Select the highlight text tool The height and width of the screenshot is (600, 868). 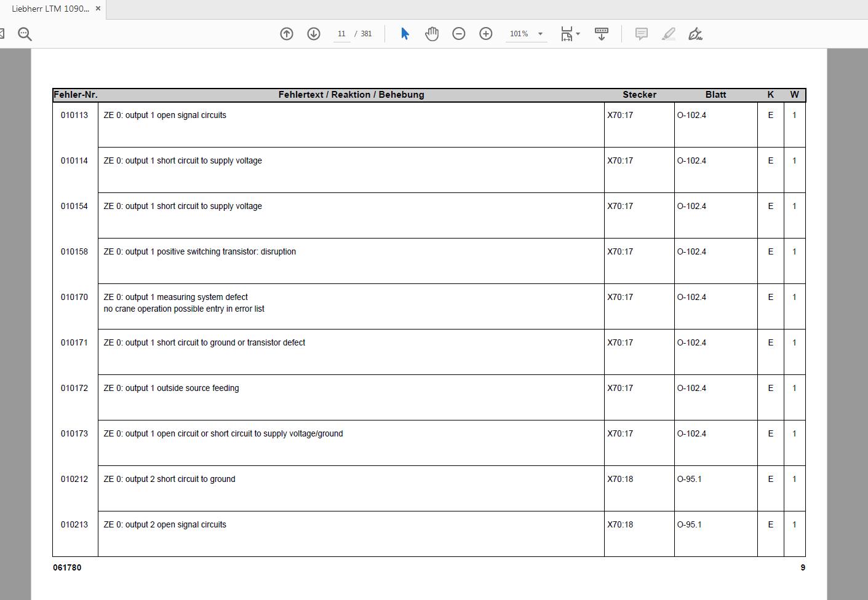(669, 34)
